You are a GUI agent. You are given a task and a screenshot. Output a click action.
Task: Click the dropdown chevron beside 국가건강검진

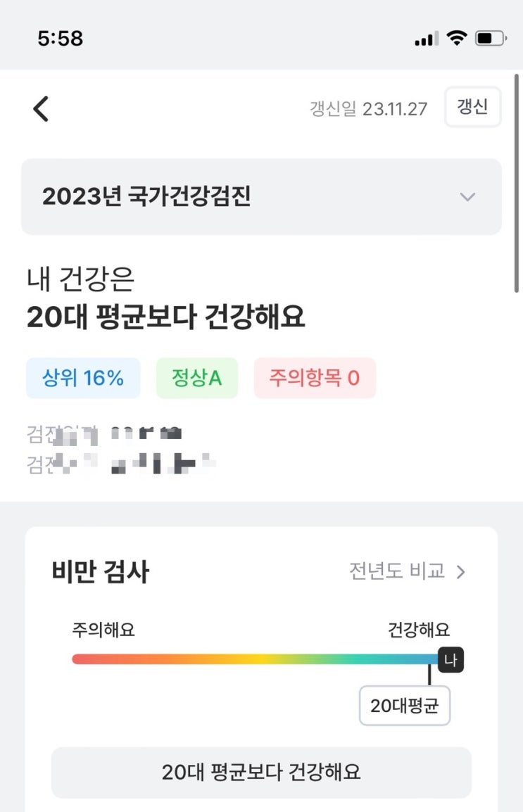(x=467, y=197)
